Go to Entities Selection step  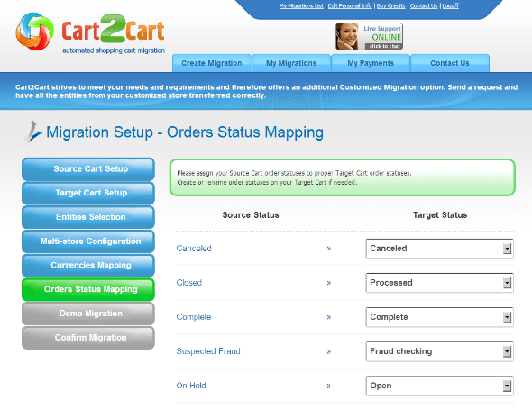click(x=88, y=217)
